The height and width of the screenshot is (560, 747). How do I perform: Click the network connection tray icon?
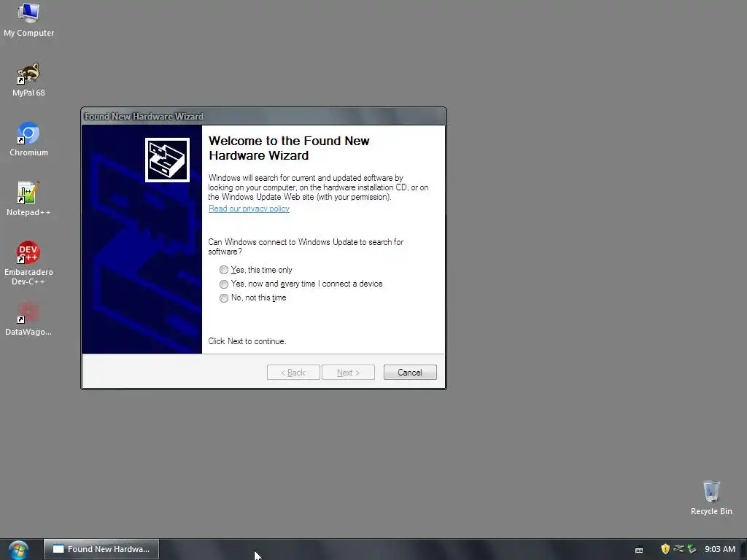click(678, 549)
